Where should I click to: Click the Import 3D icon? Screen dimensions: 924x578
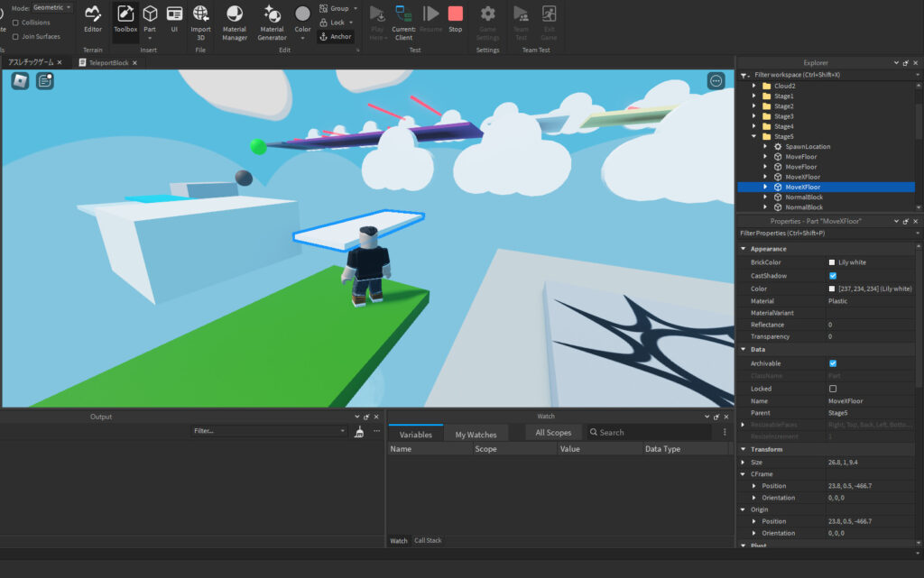(x=200, y=14)
